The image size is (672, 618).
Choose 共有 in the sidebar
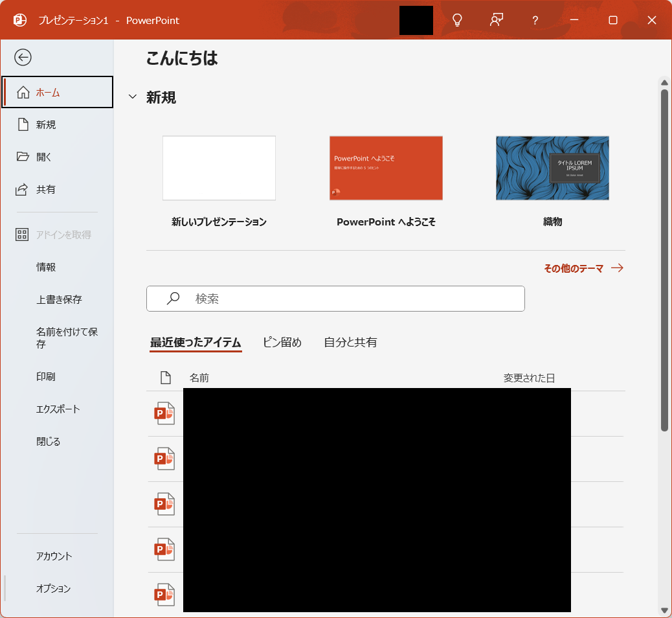point(58,189)
